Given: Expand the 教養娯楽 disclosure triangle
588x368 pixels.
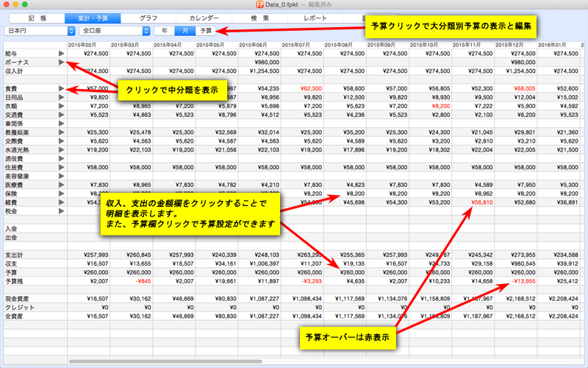Looking at the screenshot, I should click(x=61, y=132).
